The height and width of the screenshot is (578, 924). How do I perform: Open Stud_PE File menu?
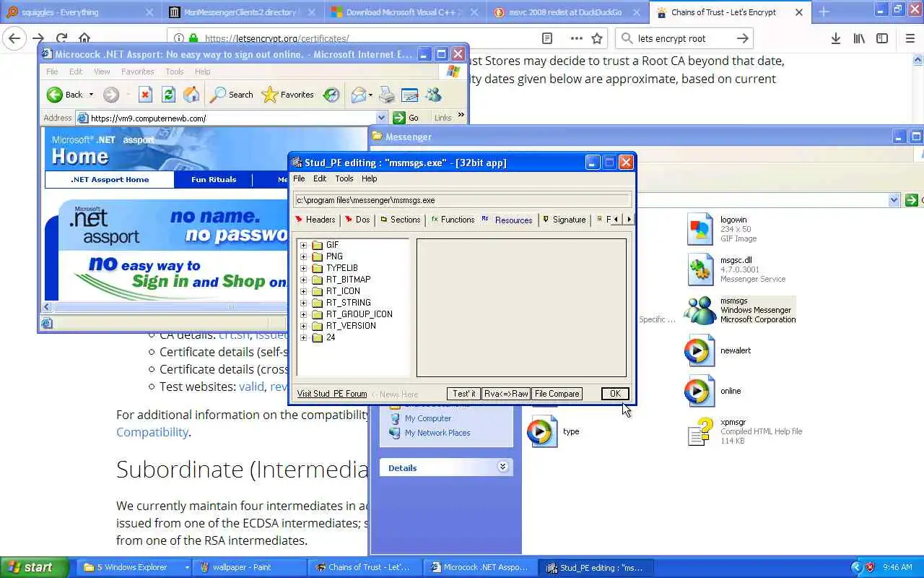299,178
